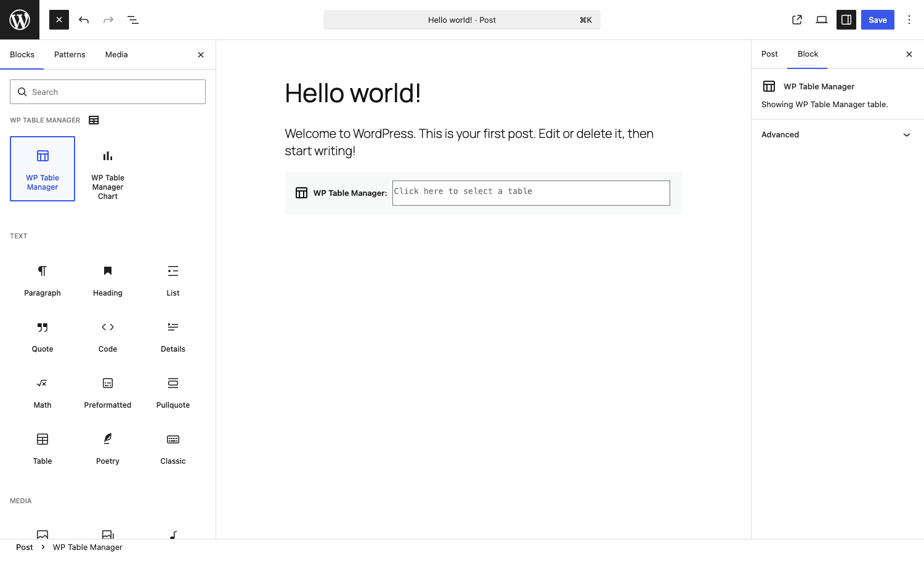The image size is (924, 574).
Task: Click Post in the breadcrumb
Action: coord(25,547)
